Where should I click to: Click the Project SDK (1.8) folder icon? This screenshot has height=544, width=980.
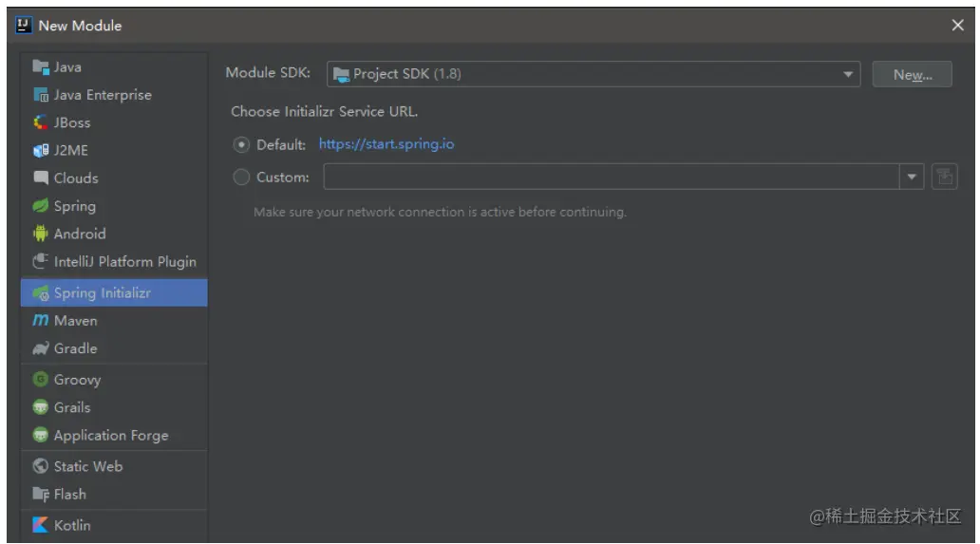tap(341, 74)
